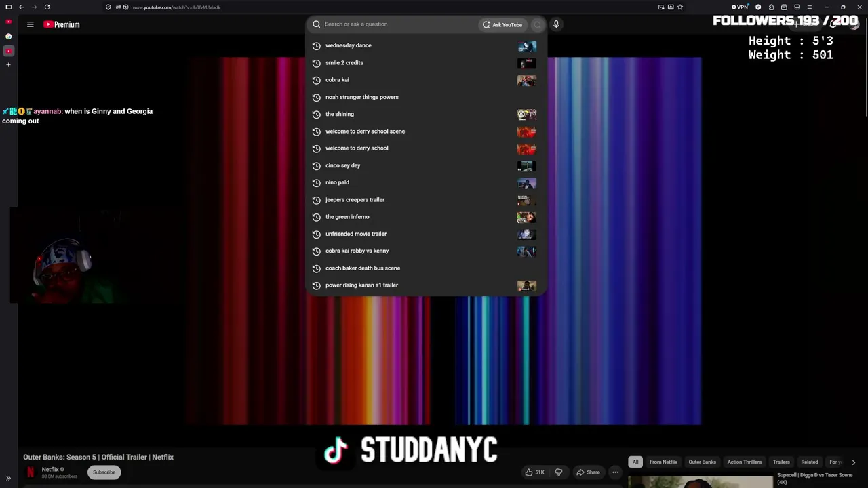The height and width of the screenshot is (488, 868).
Task: Go back with the browser back arrow
Action: 22,7
